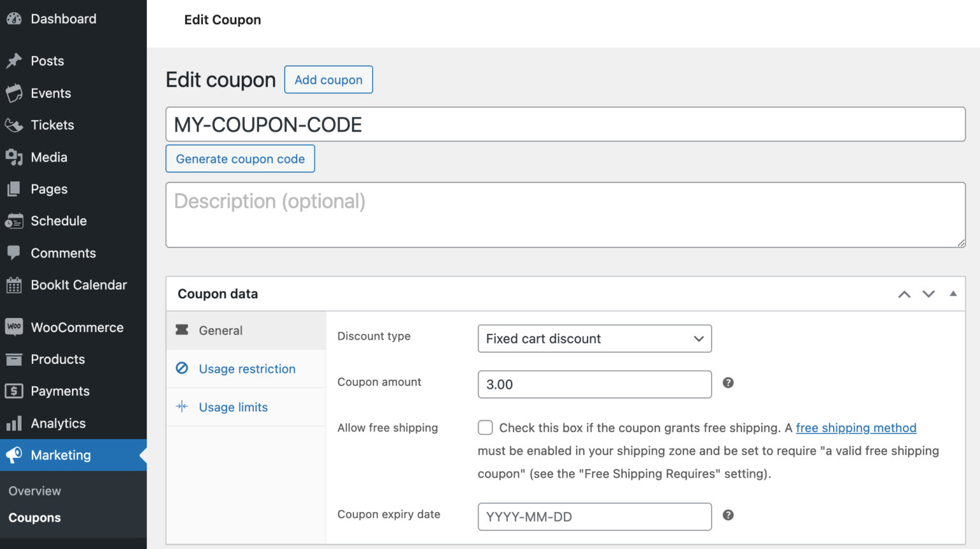Click the WooCommerce Woo logo icon

point(14,327)
